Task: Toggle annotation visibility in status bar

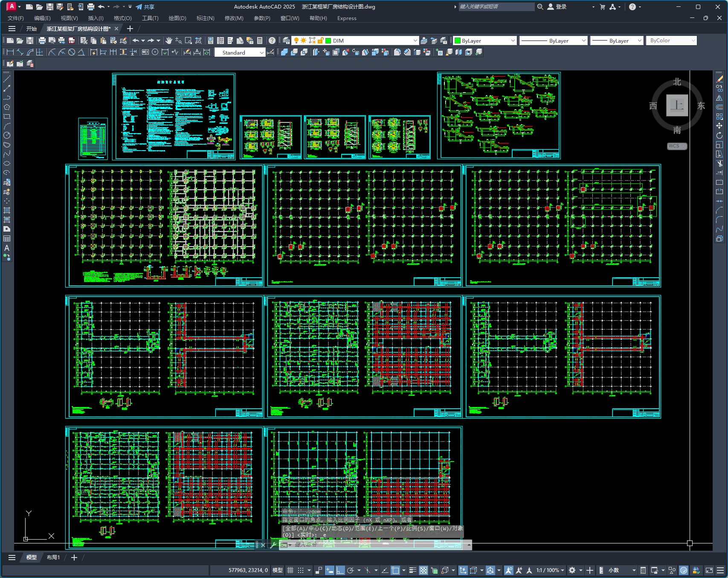Action: pyautogui.click(x=508, y=570)
